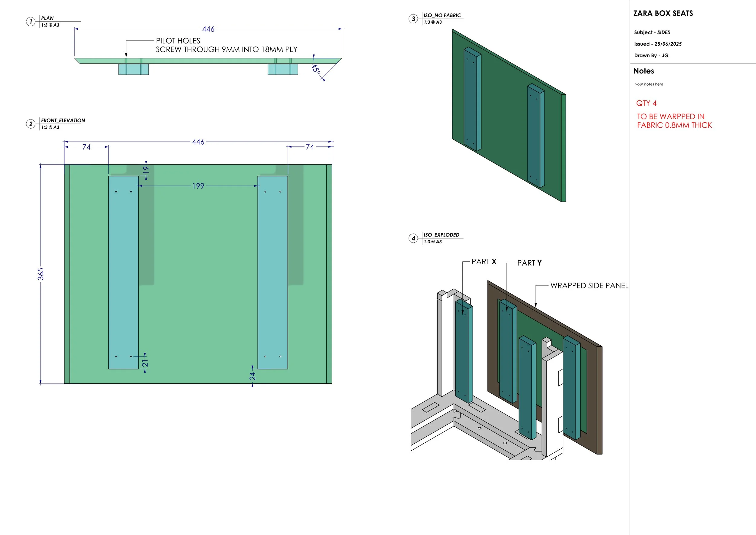Screen dimensions: 756x535
Task: Click the 'your notes here' placeholder text
Action: [x=649, y=84]
